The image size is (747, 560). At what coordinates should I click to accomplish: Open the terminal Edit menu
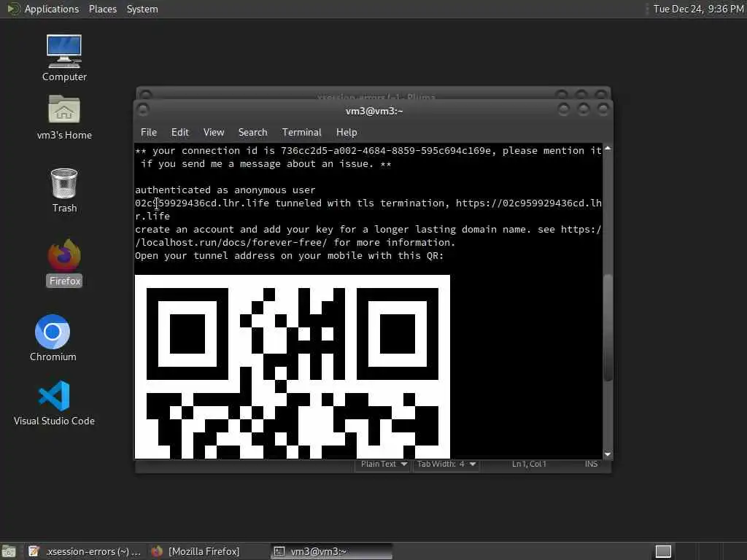[x=179, y=133]
